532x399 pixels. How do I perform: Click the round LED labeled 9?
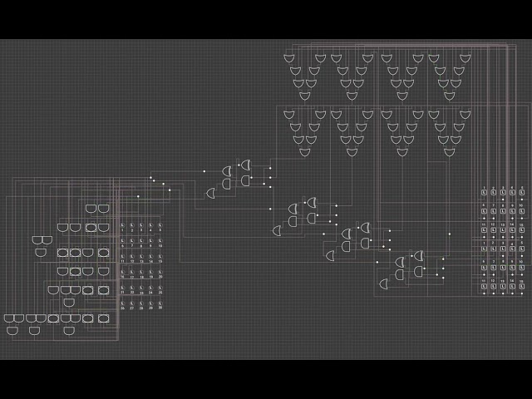(x=151, y=241)
